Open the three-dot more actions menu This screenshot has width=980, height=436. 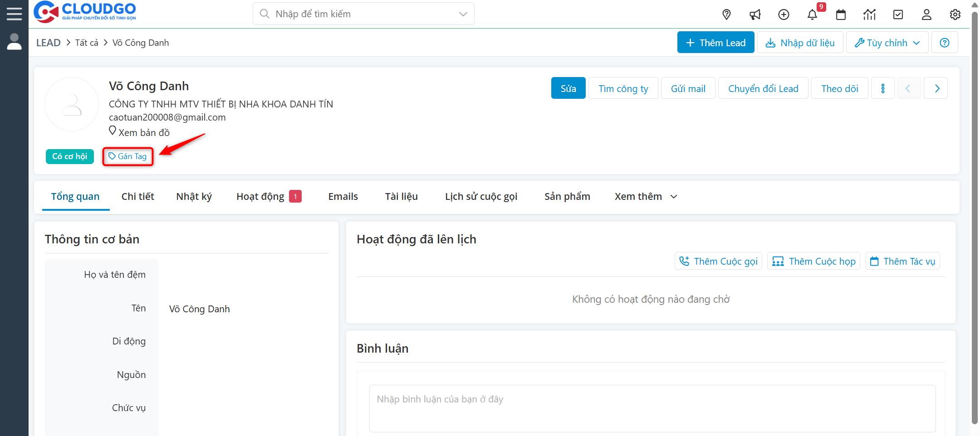coord(882,88)
